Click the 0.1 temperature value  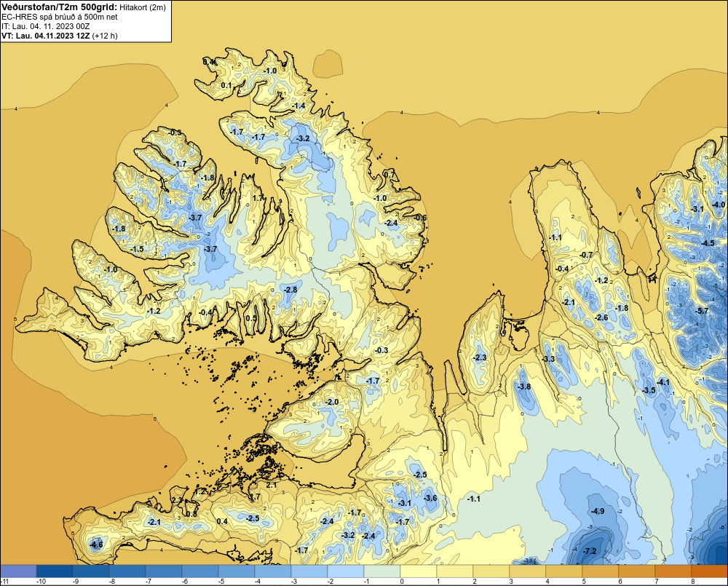[x=226, y=85]
